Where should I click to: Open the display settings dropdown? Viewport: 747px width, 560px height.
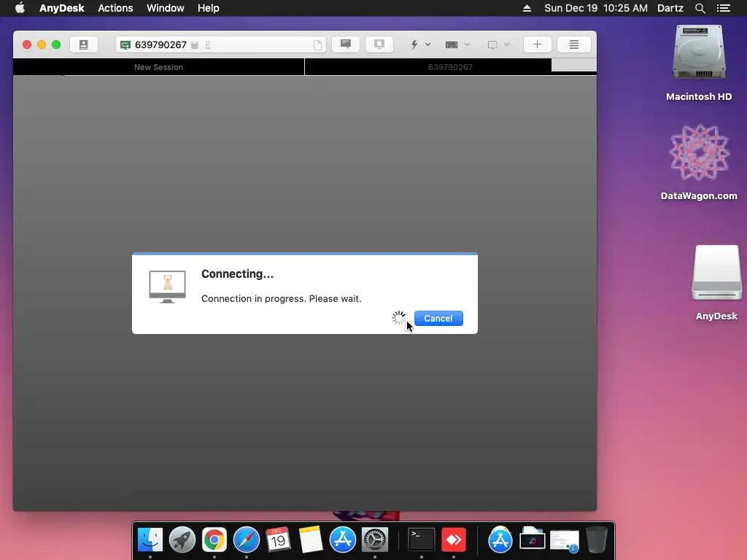498,44
